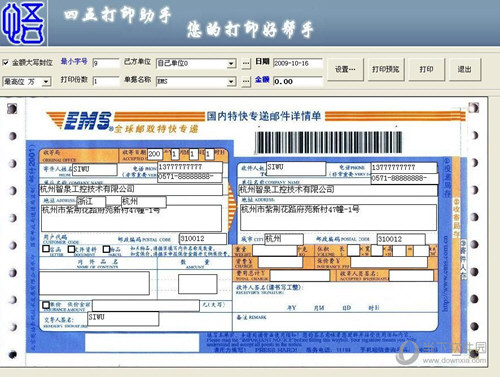Screen dimensions: 500x377
Task: Click the contents name field
Action: (94, 283)
